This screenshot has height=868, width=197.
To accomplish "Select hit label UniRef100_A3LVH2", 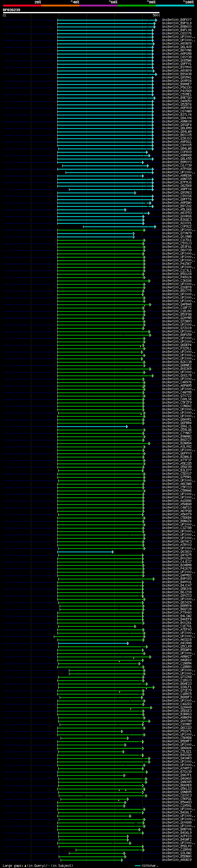I will [177, 446].
